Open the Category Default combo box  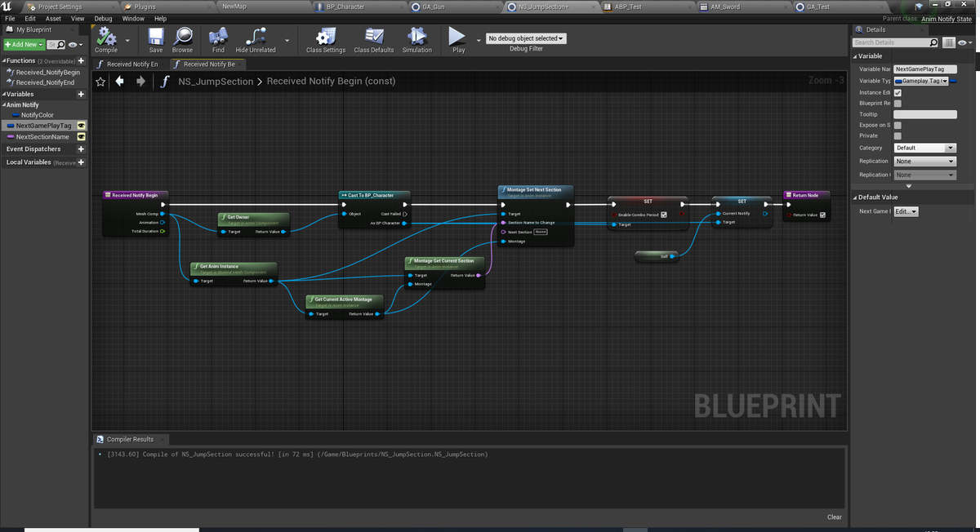click(x=924, y=148)
